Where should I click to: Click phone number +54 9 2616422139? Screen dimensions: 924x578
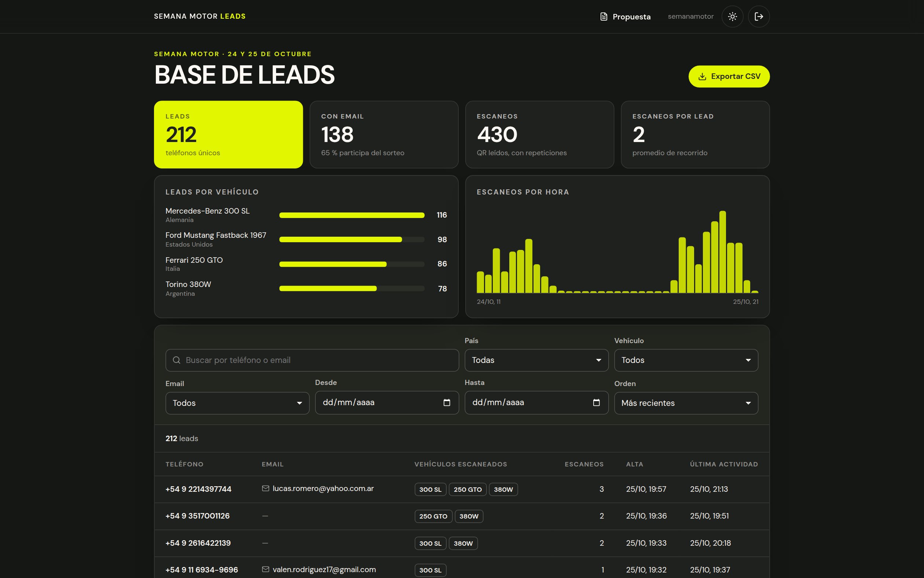coord(198,543)
